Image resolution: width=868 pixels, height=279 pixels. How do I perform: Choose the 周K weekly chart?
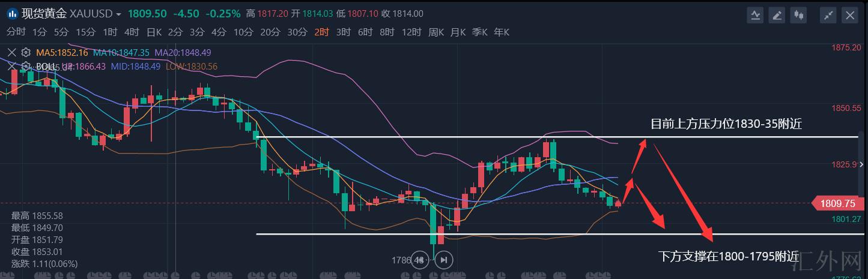point(436,32)
